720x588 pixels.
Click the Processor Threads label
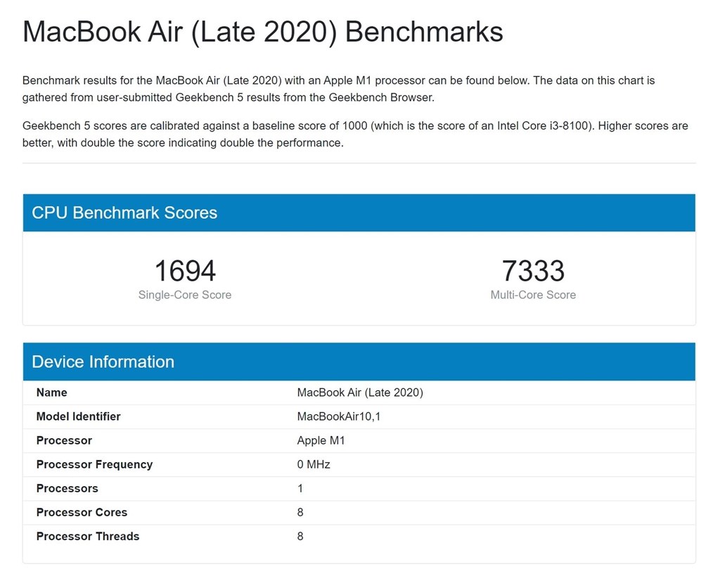pyautogui.click(x=88, y=536)
